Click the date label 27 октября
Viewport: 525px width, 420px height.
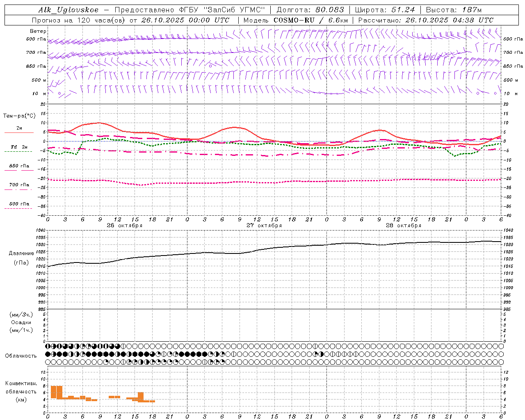[x=264, y=226]
